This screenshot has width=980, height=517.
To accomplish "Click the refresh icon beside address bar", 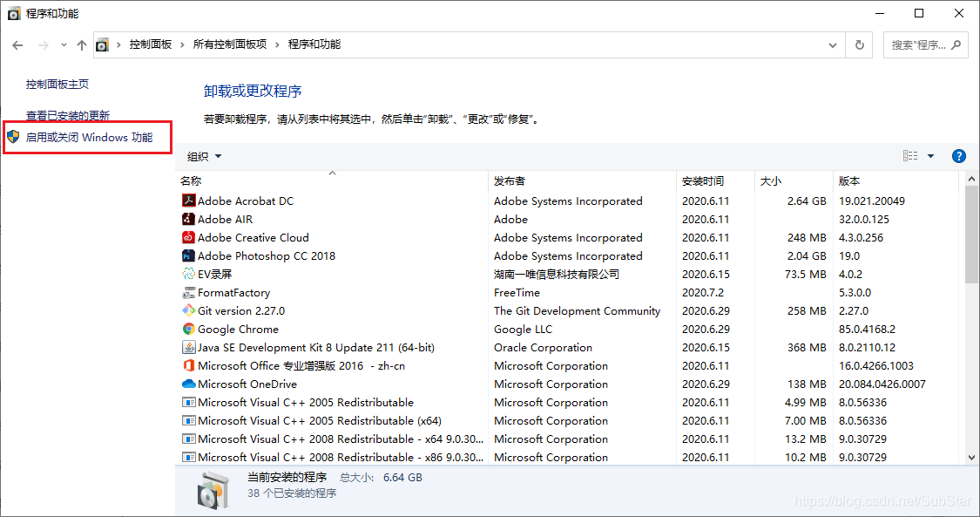I will tap(860, 45).
